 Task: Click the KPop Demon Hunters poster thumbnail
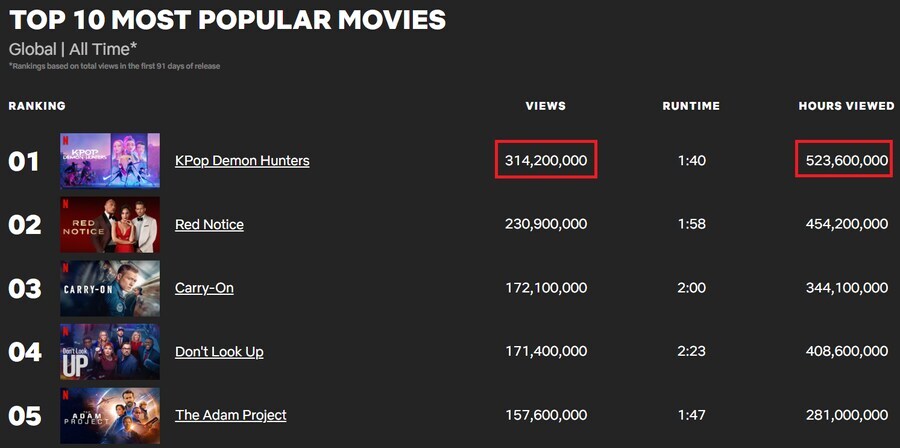click(x=110, y=161)
